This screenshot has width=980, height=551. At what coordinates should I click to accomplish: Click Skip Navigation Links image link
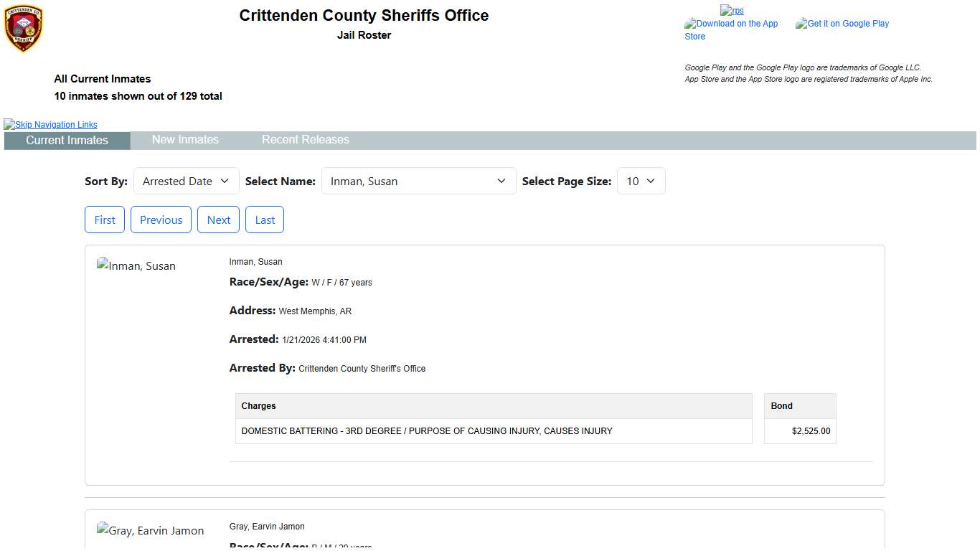pos(50,125)
